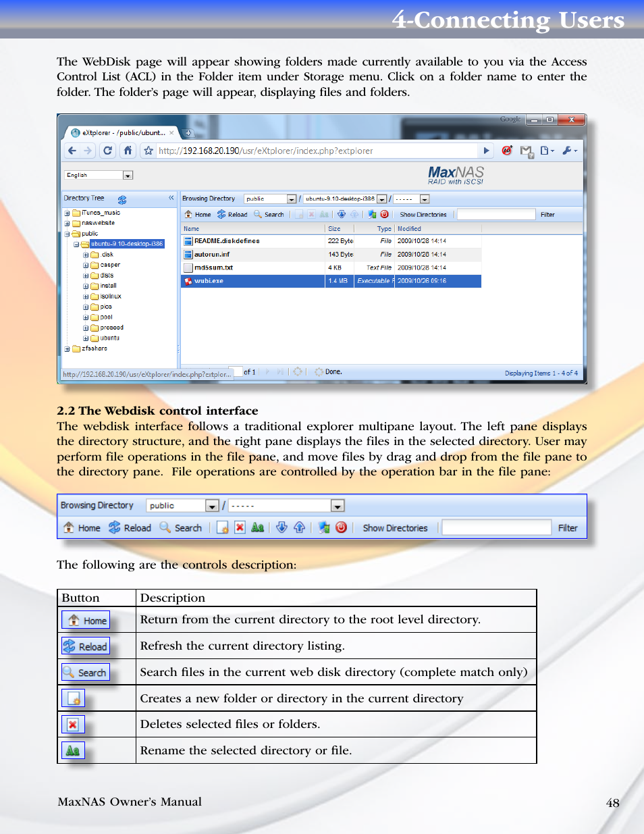This screenshot has height=834, width=644.
Task: Click Search in the browser screenshot's file toolbar
Action: tap(269, 215)
